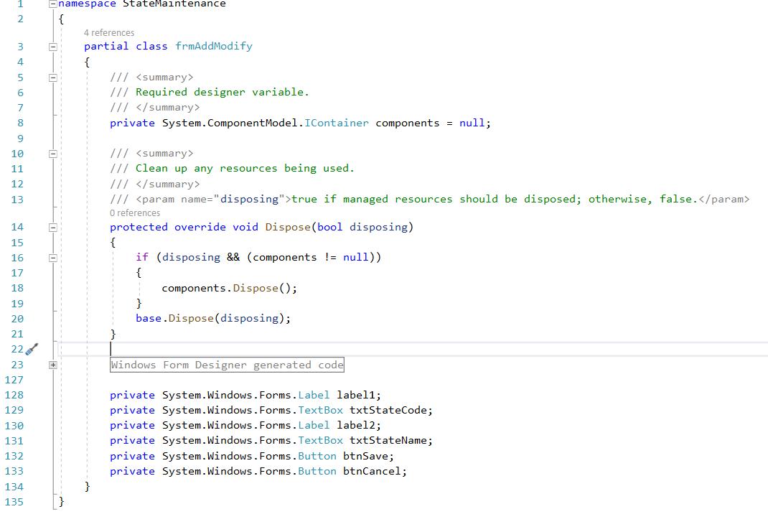Image resolution: width=768 pixels, height=532 pixels.
Task: Click 'protected override void Dispose' signature
Action: coord(261,228)
